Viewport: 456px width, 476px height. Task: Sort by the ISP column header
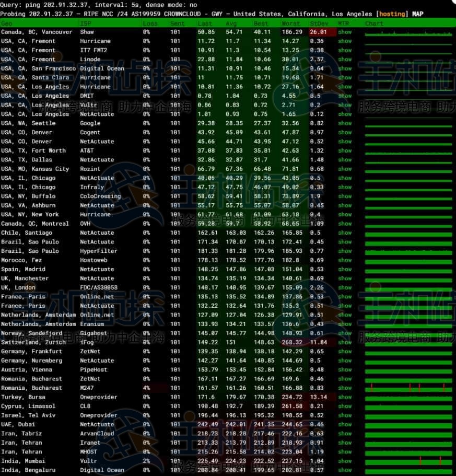pos(86,24)
